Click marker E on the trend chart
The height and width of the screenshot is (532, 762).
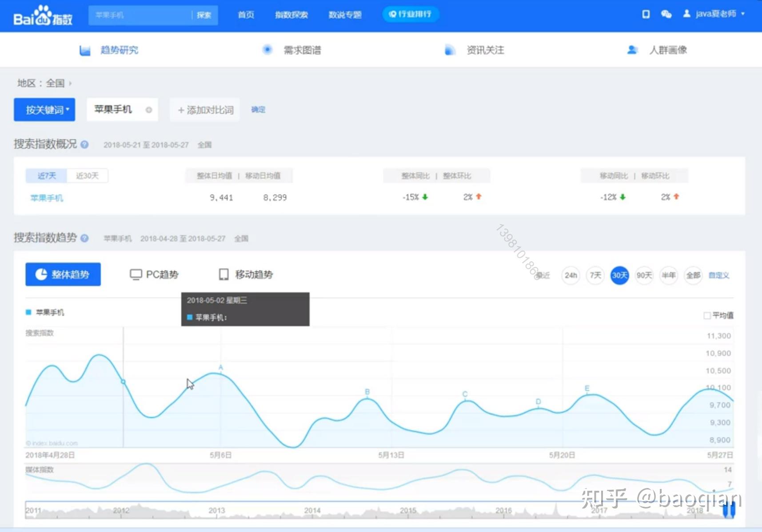(x=587, y=389)
